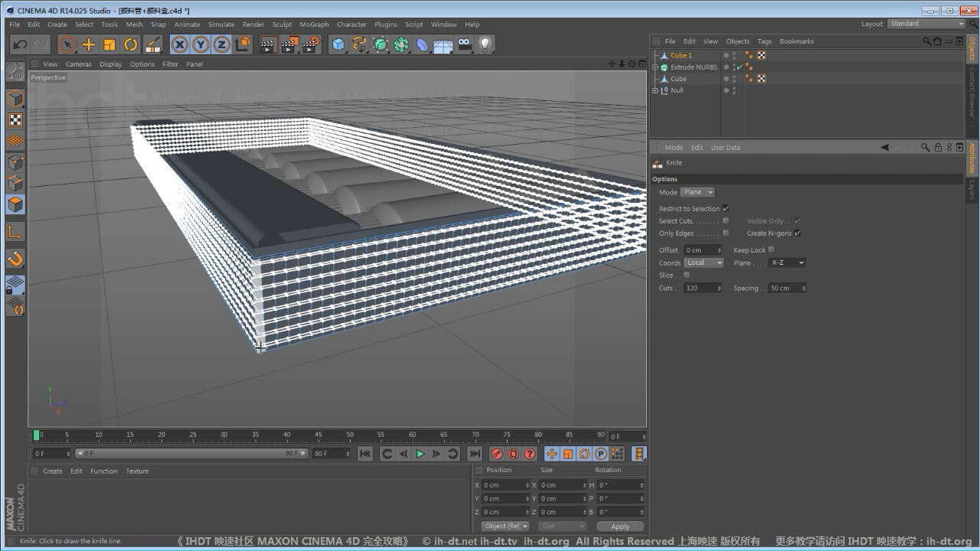The width and height of the screenshot is (980, 551).
Task: Select the Move tool in top toolbar
Action: pos(89,44)
